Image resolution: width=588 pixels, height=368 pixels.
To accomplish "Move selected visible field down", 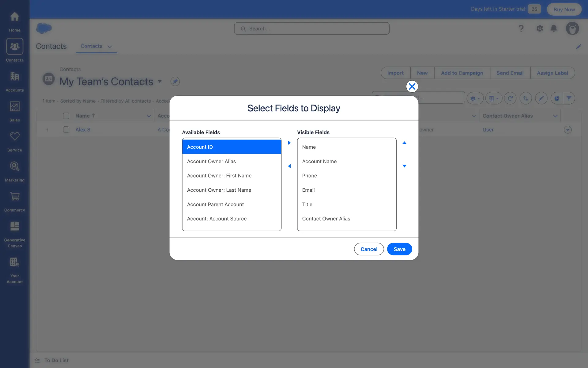I will [404, 166].
